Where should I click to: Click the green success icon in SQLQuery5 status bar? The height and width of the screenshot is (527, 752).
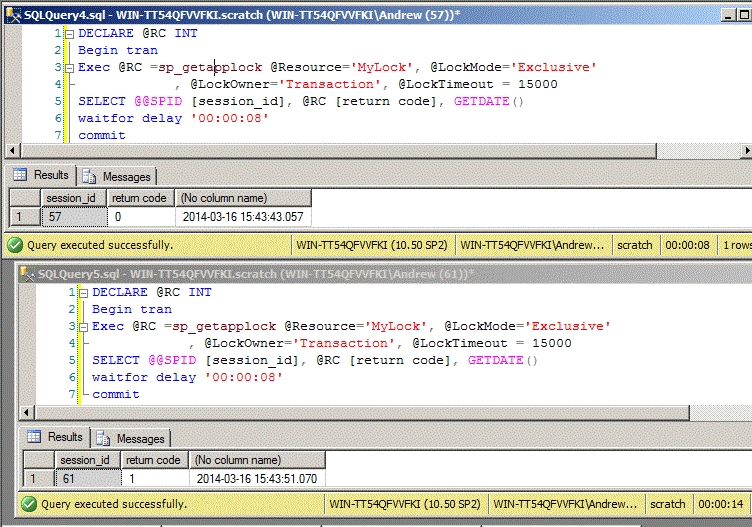pos(29,504)
